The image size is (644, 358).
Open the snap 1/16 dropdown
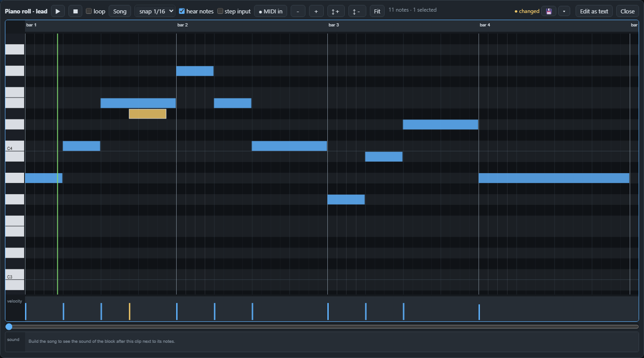click(155, 11)
